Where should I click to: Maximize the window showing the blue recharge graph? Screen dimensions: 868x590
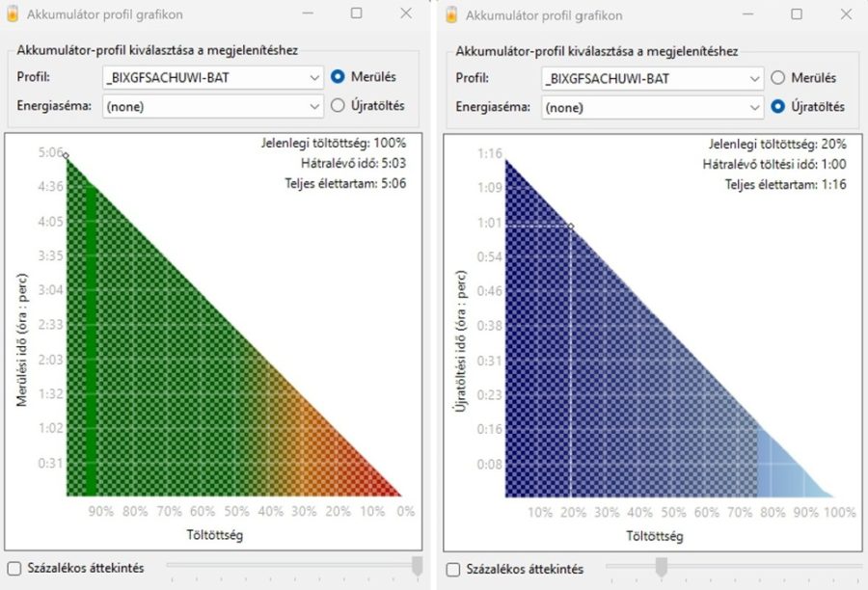[797, 14]
